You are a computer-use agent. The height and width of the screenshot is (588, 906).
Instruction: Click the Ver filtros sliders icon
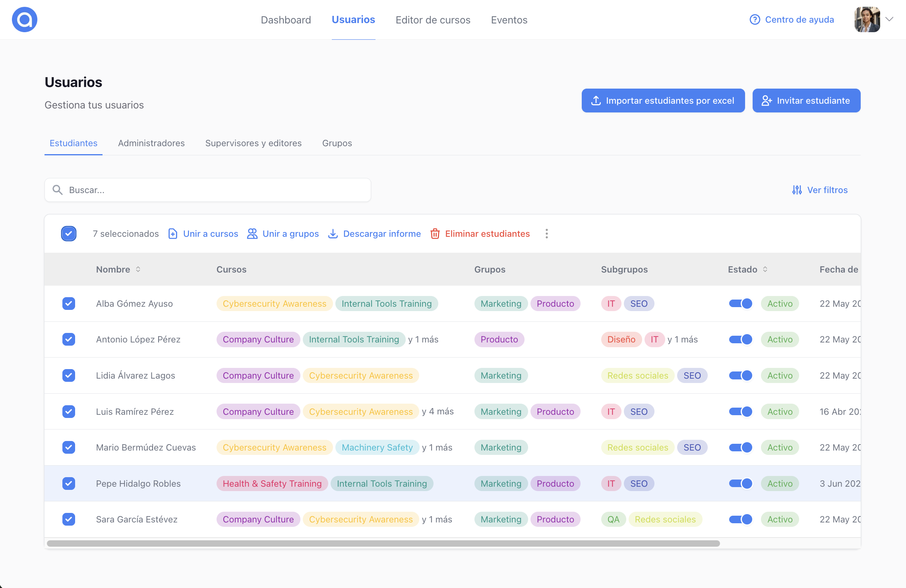pos(797,190)
